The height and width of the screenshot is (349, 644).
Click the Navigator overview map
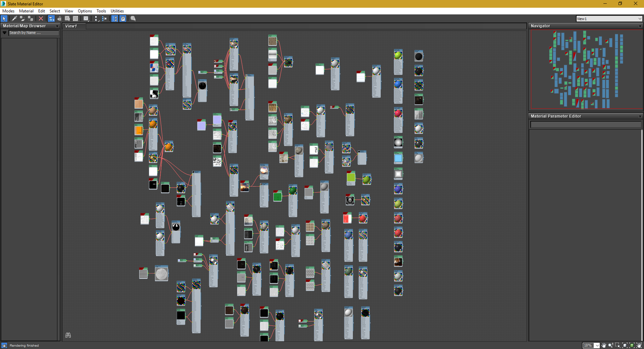(x=586, y=70)
